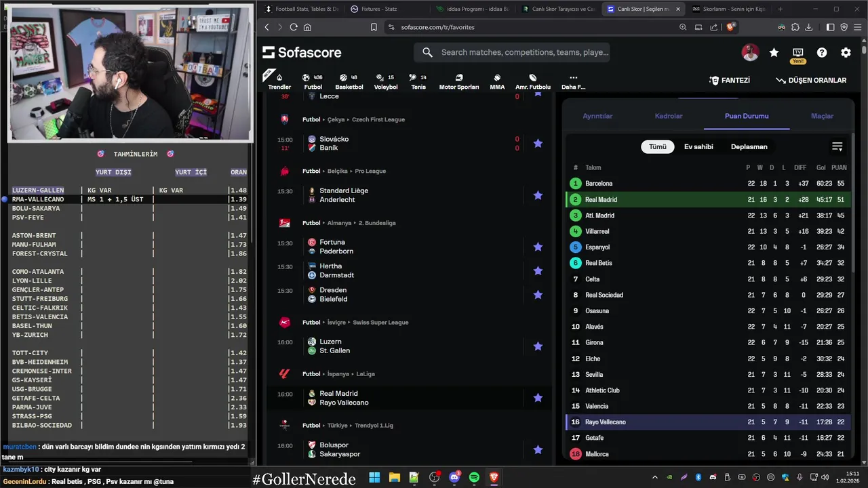Open Spotify from the taskbar
Screen dimensions: 868x488
point(474,477)
